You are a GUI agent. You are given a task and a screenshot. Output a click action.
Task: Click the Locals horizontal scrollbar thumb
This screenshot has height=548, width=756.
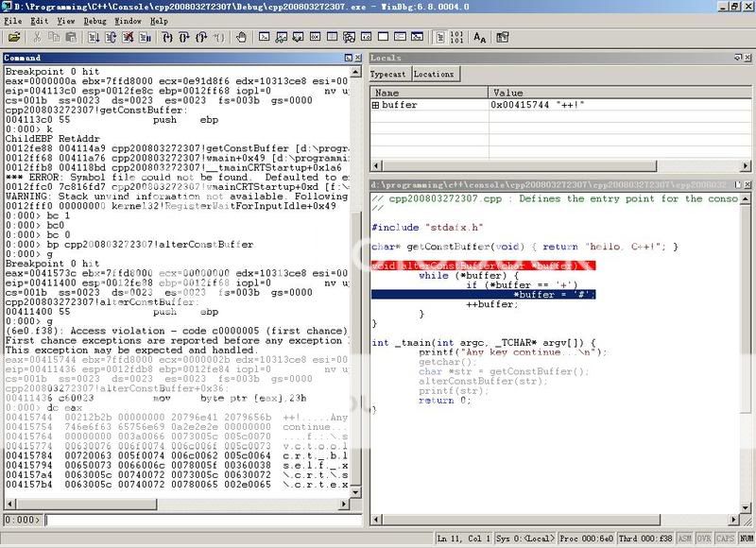click(x=520, y=165)
